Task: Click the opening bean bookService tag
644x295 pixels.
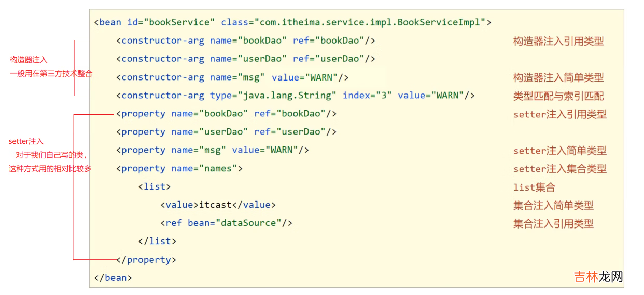Action: pyautogui.click(x=292, y=22)
